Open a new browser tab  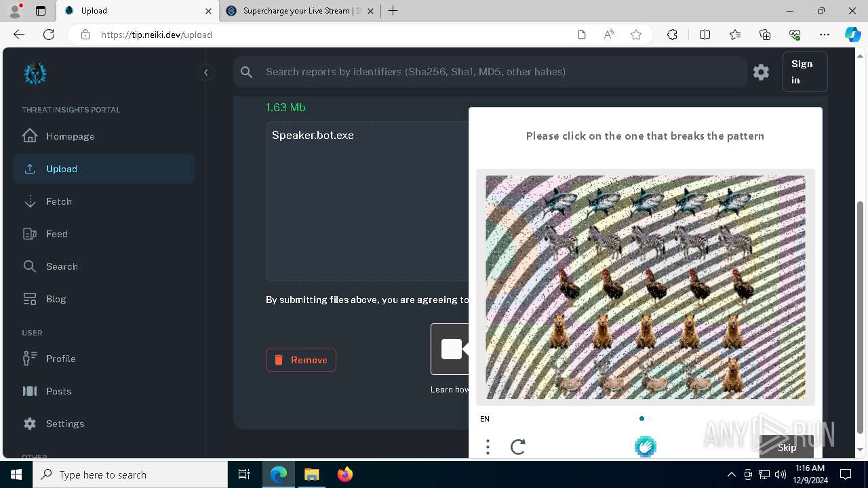(x=393, y=11)
